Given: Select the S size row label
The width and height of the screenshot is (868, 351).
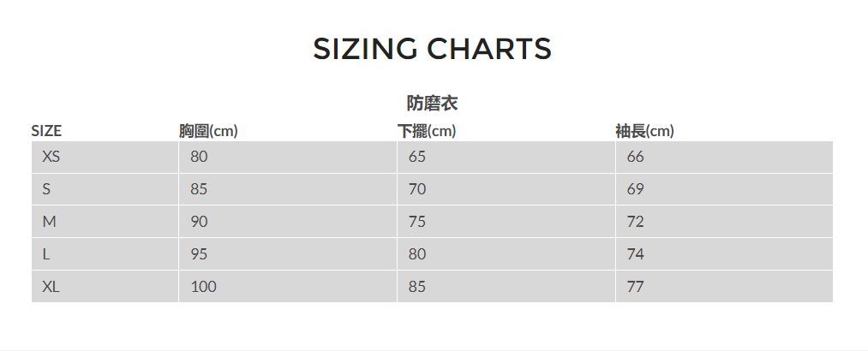Looking at the screenshot, I should tap(46, 189).
